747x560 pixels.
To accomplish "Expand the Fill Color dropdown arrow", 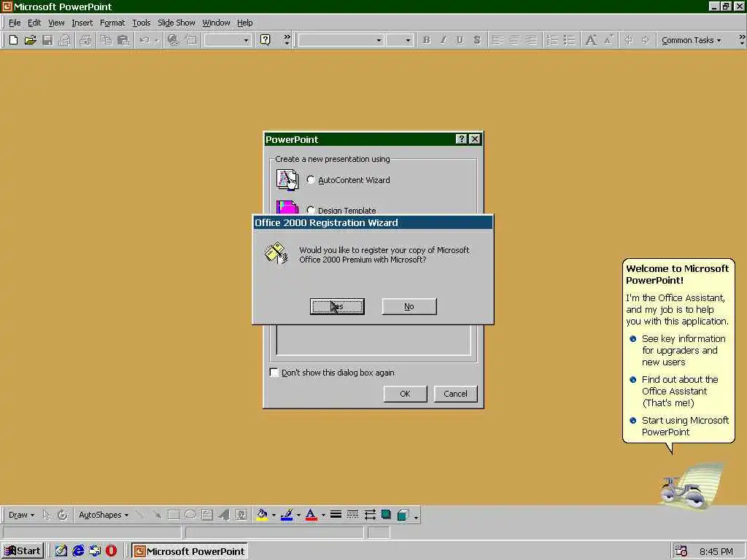I will coord(274,515).
